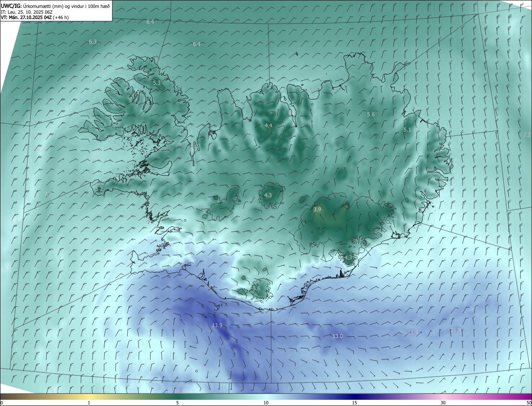Click the 9.7 value label

click(7, 269)
